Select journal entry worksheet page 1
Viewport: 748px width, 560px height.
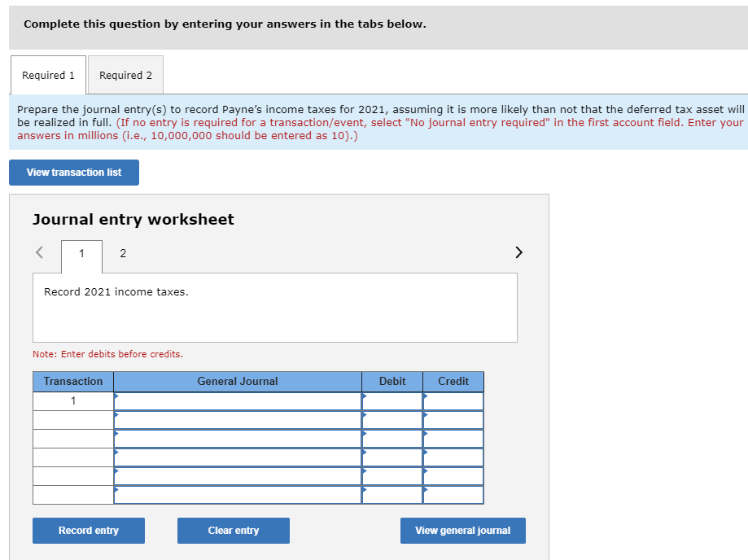(x=81, y=253)
